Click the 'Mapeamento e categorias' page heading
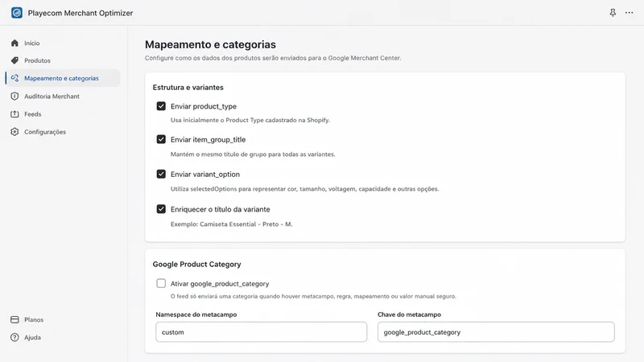 click(210, 44)
